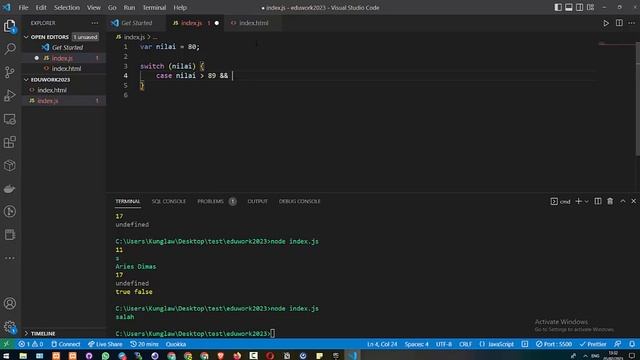Change Spaces: 4 indentation setting
Screen dimensions: 640x360
pyautogui.click(x=416, y=344)
